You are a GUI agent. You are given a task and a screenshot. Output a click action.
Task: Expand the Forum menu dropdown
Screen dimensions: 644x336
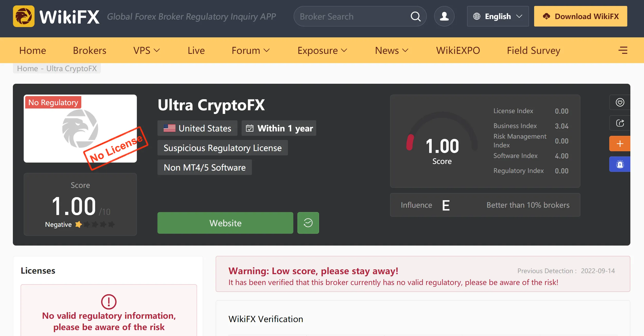251,51
